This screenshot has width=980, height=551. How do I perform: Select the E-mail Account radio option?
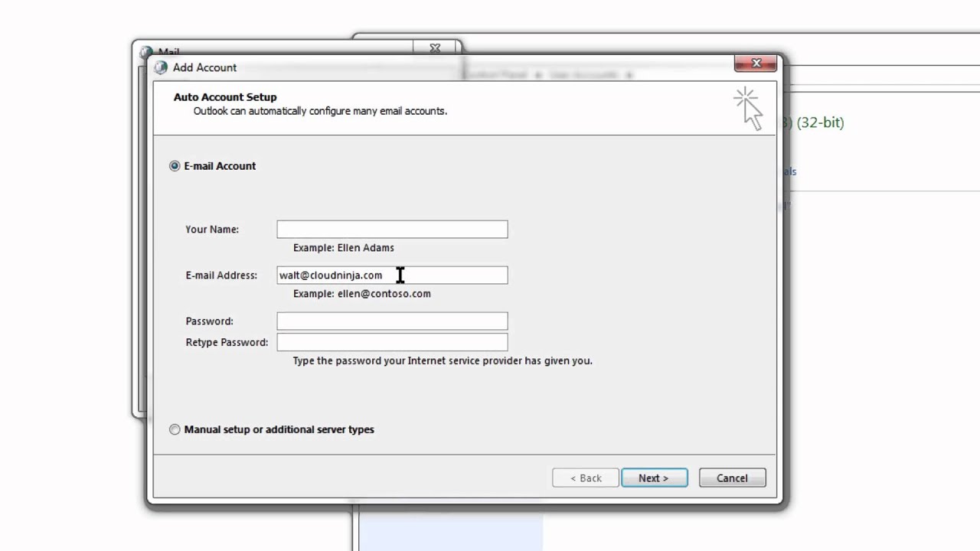(x=175, y=166)
